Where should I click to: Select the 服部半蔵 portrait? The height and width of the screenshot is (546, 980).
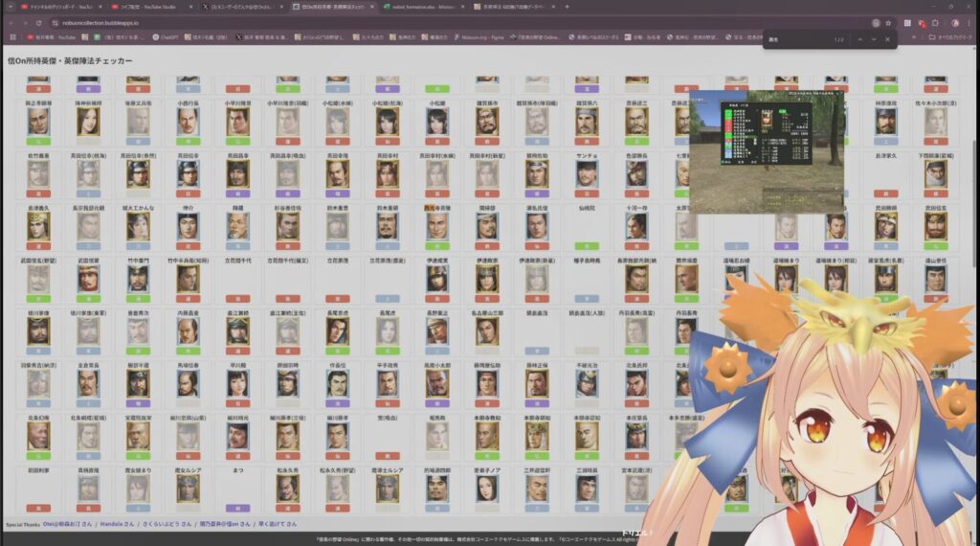pos(139,382)
